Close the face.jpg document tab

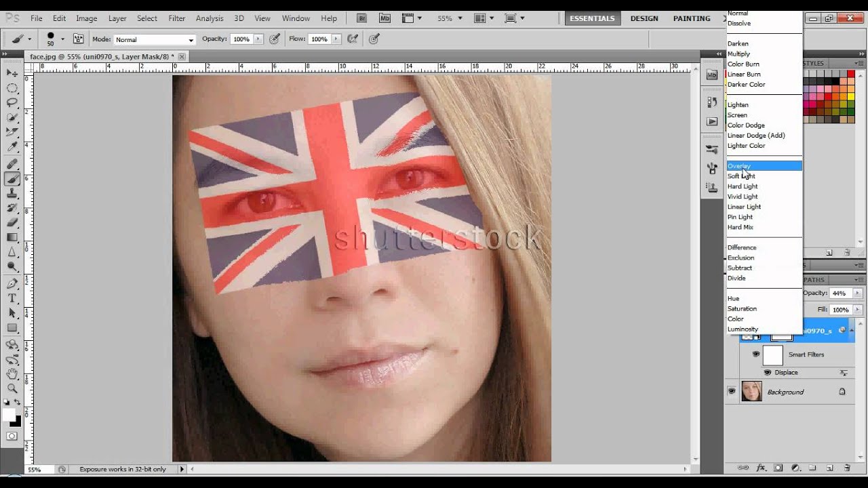coord(182,57)
